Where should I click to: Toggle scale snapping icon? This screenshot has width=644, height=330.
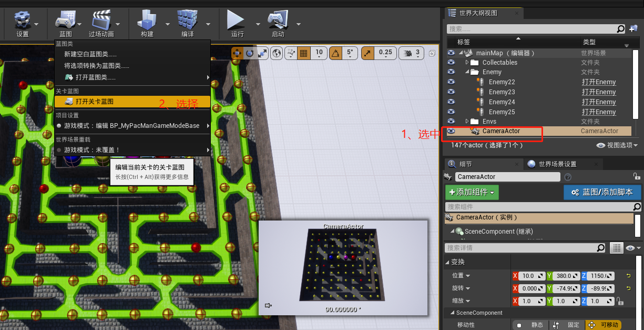click(368, 53)
